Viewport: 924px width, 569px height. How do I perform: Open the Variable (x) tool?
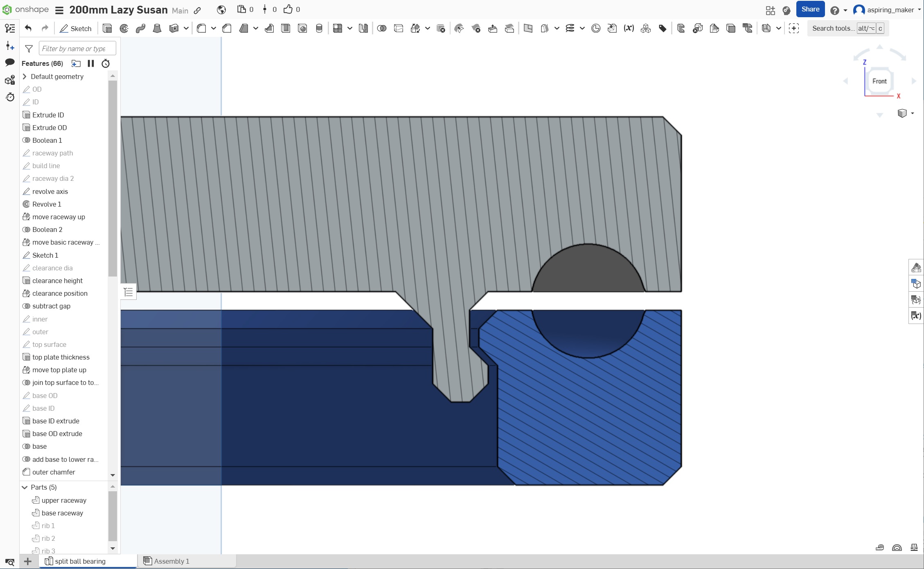coord(629,28)
